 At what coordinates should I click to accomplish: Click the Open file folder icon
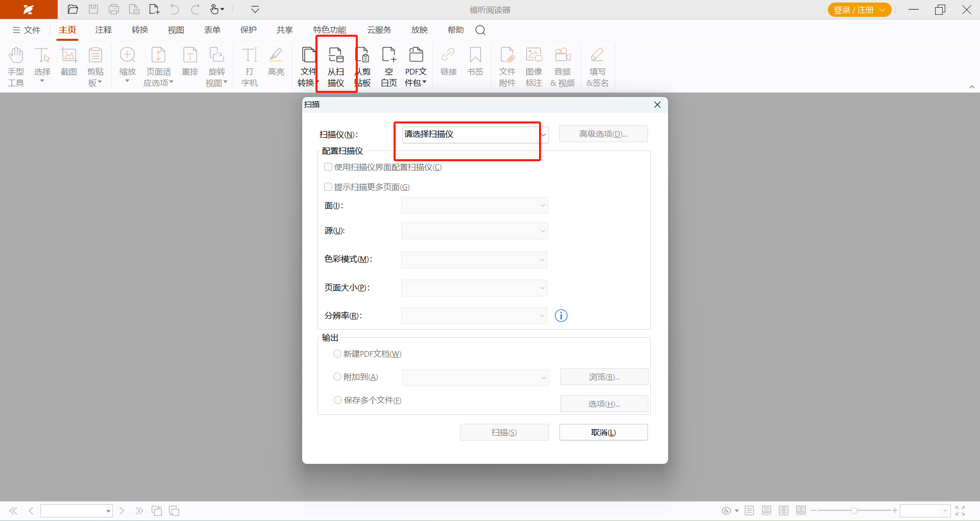[73, 9]
